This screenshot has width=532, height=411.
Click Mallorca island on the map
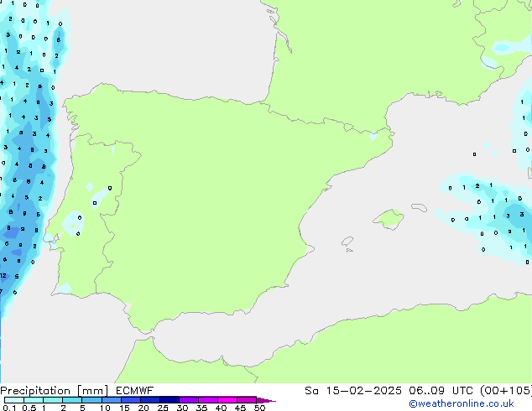[389, 220]
